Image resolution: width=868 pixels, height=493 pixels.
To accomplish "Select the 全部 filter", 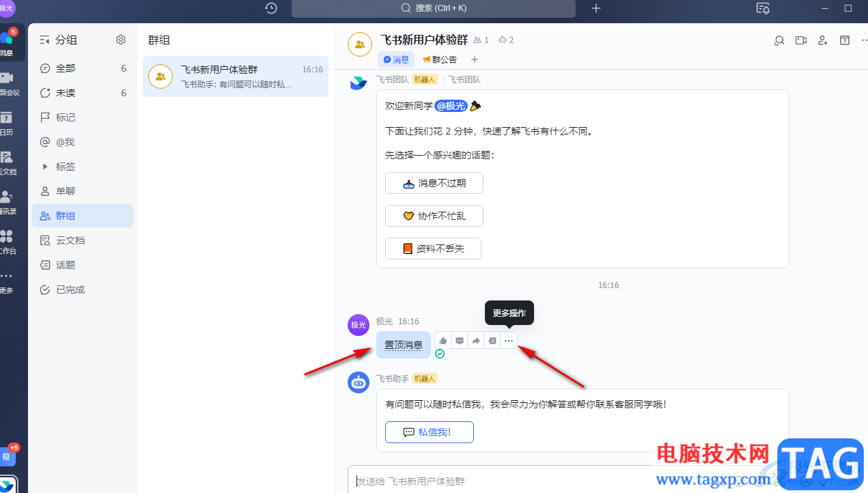I will coord(83,68).
